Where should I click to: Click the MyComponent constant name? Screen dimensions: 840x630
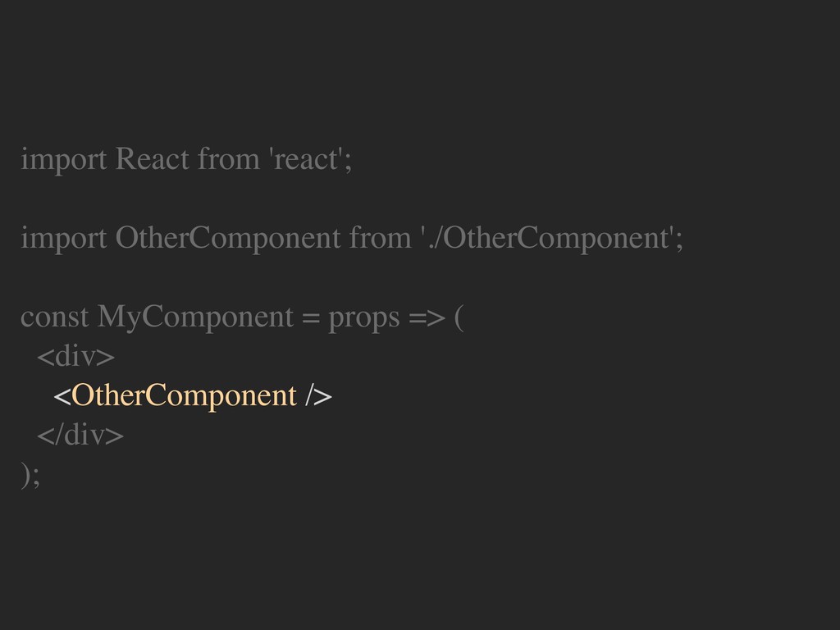(195, 317)
